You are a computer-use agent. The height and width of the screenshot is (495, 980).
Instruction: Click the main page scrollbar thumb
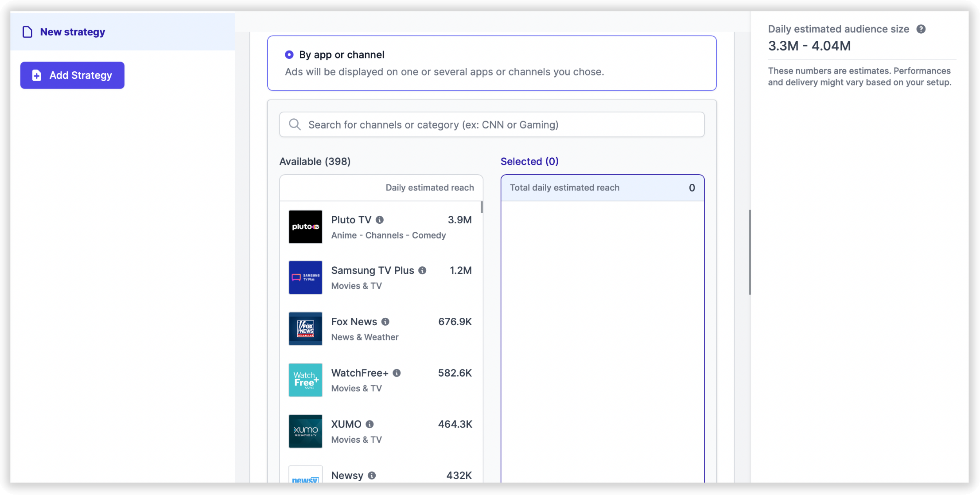point(750,252)
